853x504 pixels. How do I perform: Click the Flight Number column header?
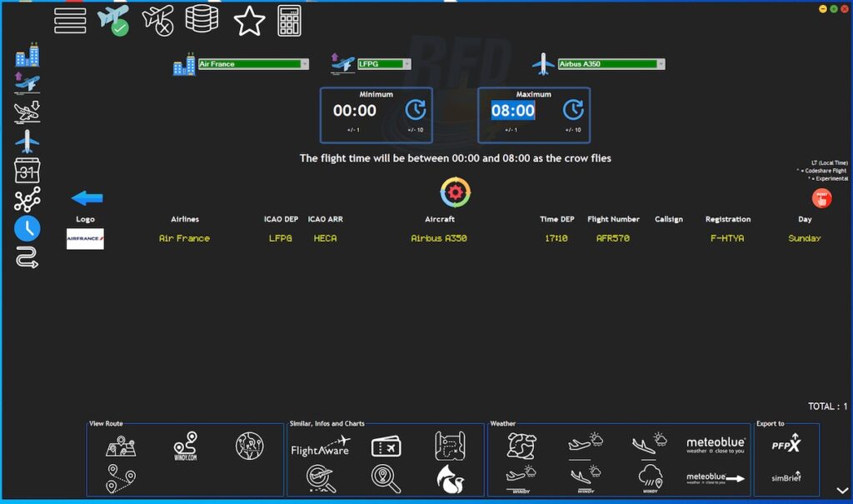pos(614,219)
